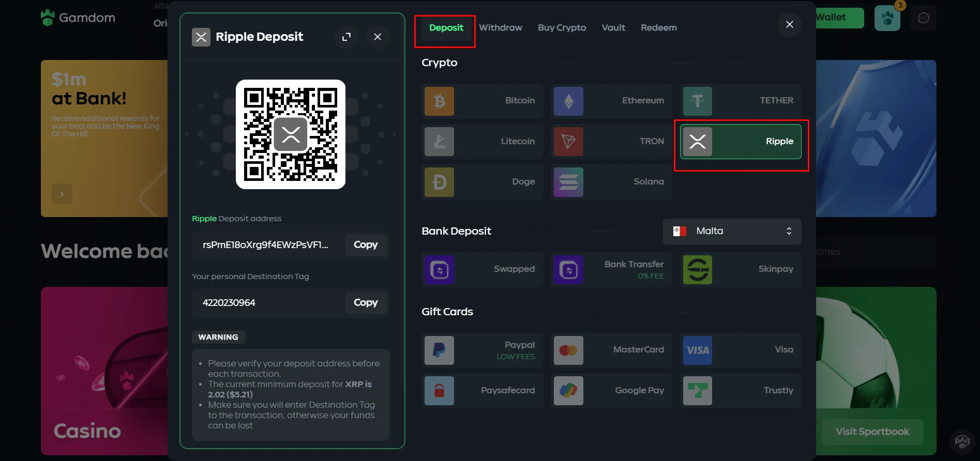This screenshot has height=461, width=980.
Task: Click the Ripple QR code
Action: point(291,134)
